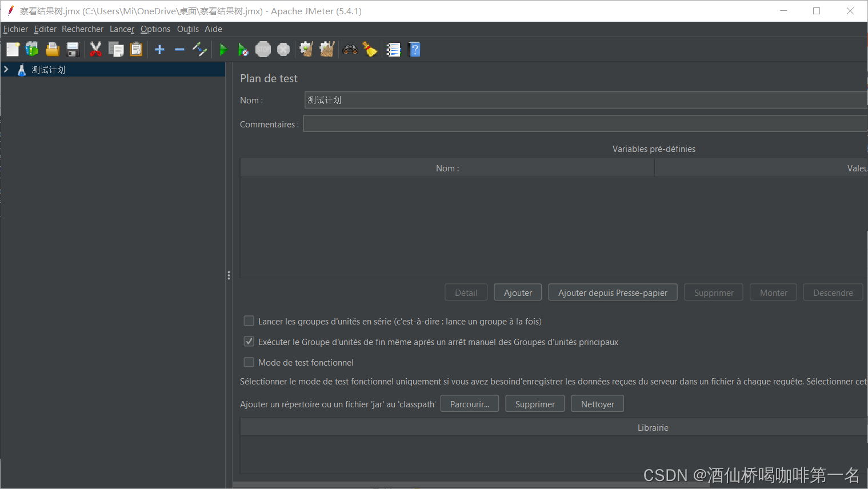The image size is (868, 489).
Task: Open Help with question mark icon
Action: coord(415,50)
